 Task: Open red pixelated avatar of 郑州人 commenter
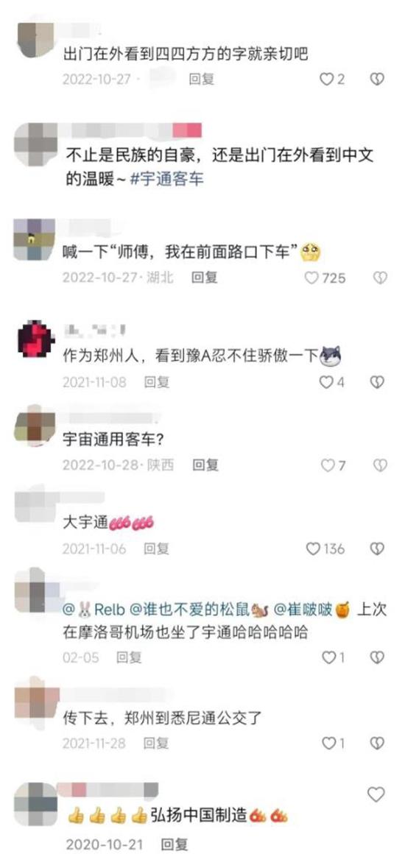(36, 339)
